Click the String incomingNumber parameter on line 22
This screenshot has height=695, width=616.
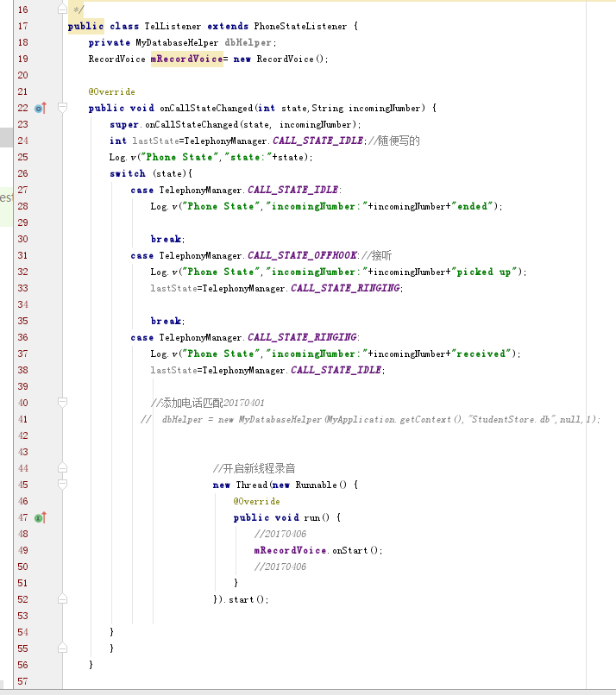click(x=366, y=108)
